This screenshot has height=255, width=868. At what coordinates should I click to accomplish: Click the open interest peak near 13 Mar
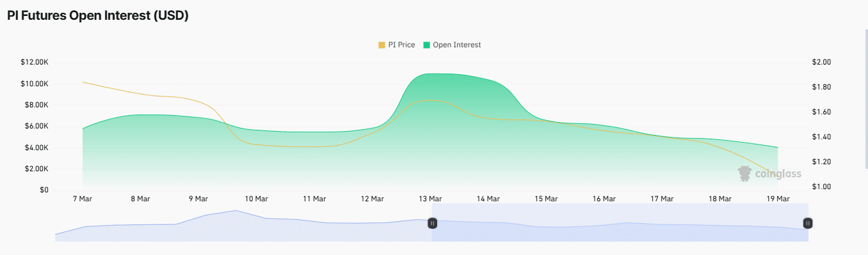[x=435, y=73]
